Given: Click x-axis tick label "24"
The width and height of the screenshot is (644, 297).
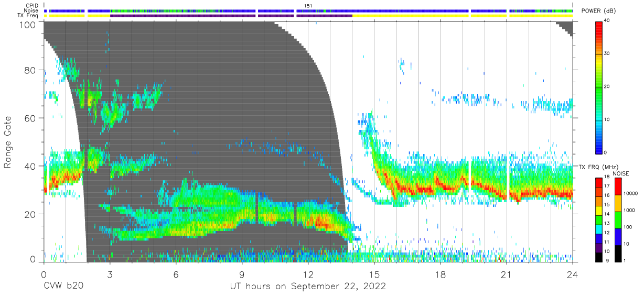Looking at the screenshot, I should pyautogui.click(x=573, y=274).
